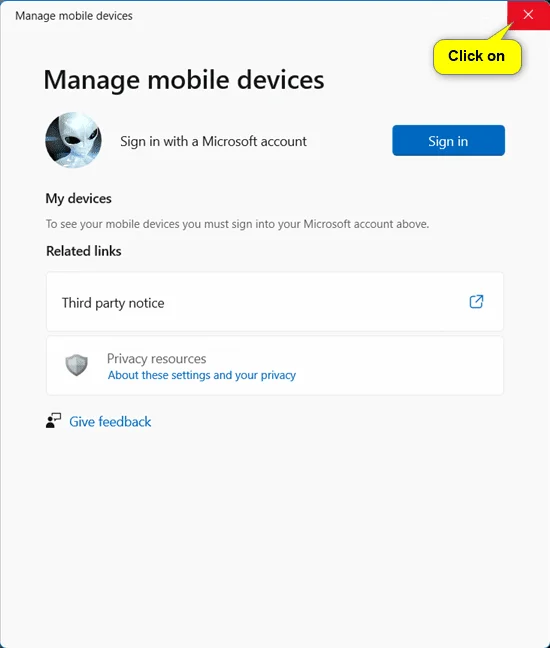This screenshot has height=648, width=550.
Task: Click the sign-in required message under My devices
Action: click(238, 224)
